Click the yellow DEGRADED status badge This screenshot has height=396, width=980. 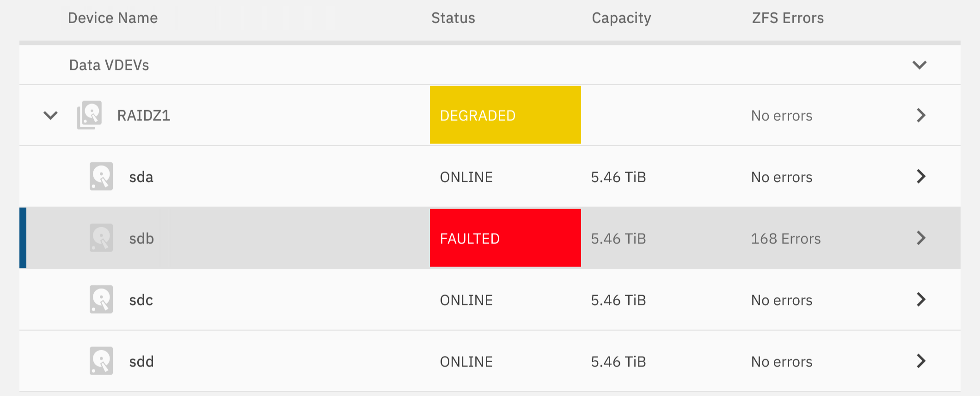(505, 115)
